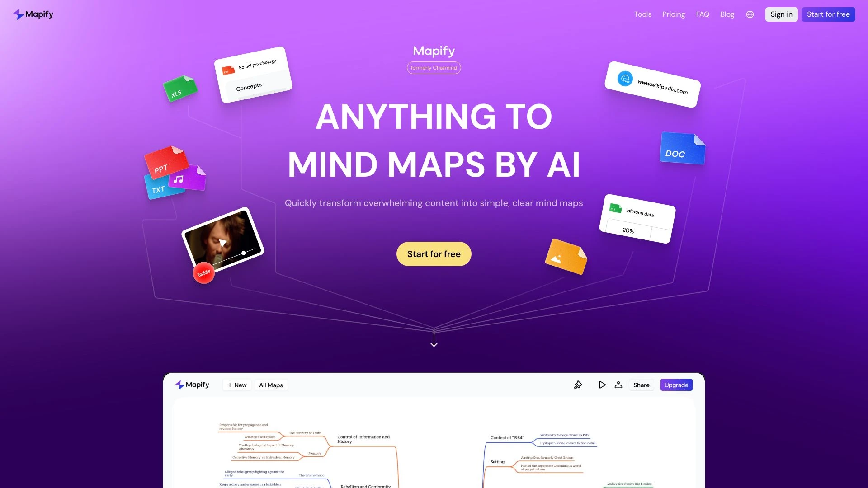Click the user profile icon in toolbar
Image resolution: width=868 pixels, height=488 pixels.
pos(618,385)
